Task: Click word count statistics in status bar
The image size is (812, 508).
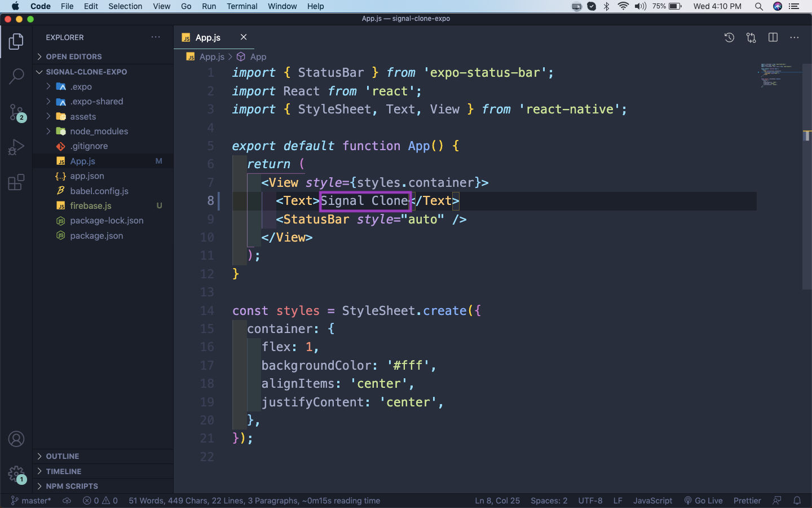Action: pyautogui.click(x=254, y=501)
